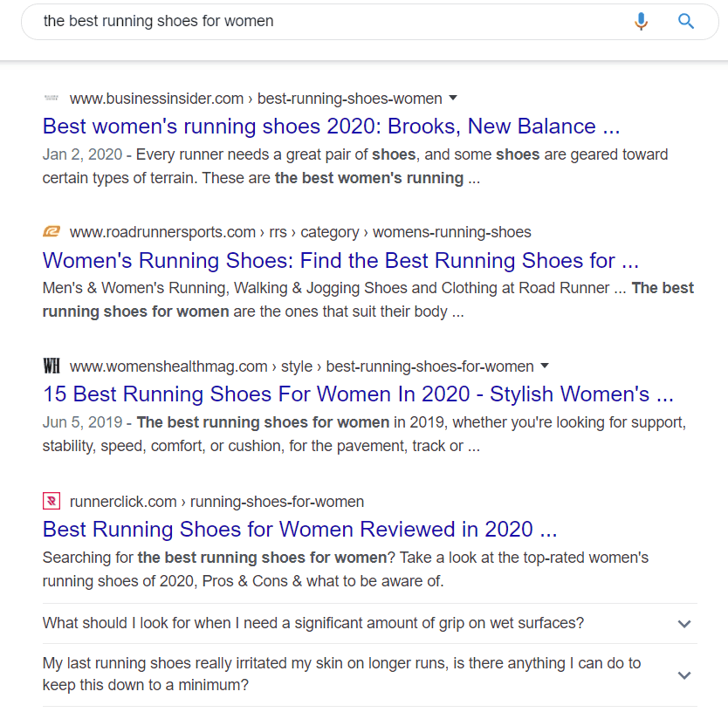Click the Women's Health WH favicon

(52, 366)
